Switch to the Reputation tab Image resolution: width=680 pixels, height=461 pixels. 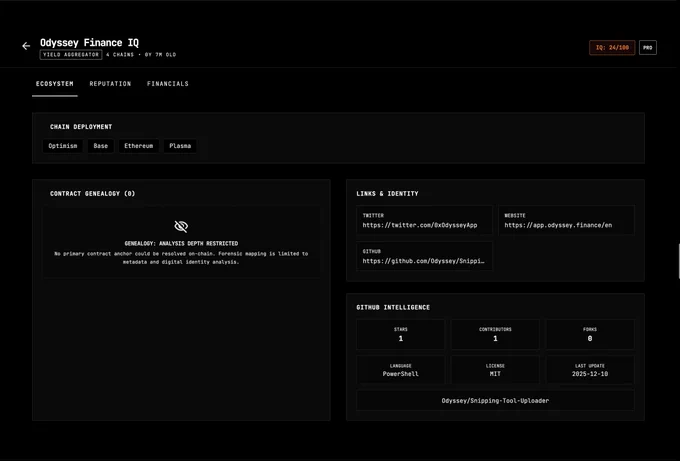[x=110, y=84]
